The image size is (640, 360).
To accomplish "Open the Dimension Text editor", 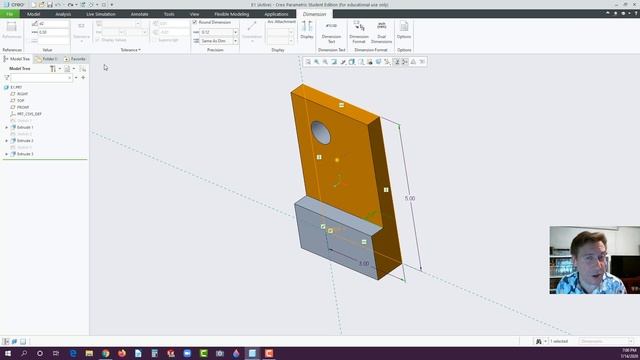I will click(331, 33).
